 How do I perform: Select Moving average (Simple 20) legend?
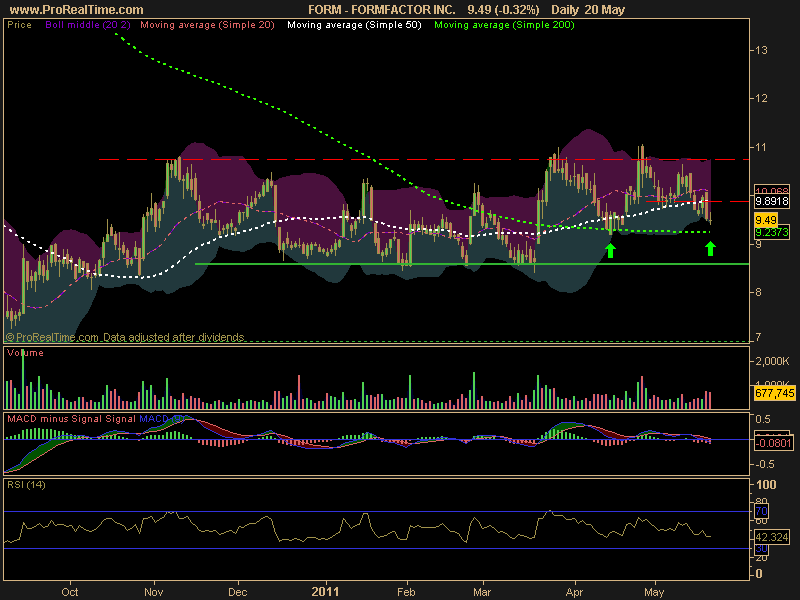click(x=207, y=25)
